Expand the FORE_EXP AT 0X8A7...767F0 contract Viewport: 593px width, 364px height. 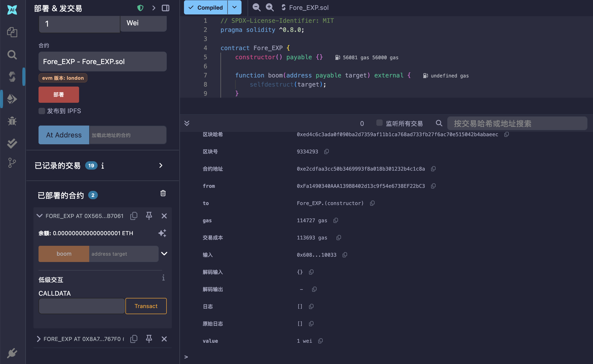39,339
